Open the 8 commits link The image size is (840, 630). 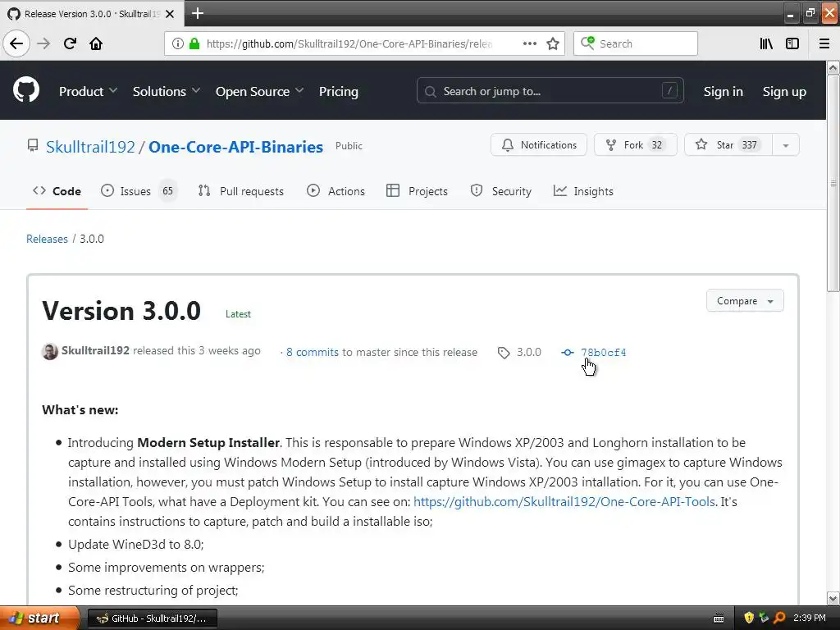(313, 353)
